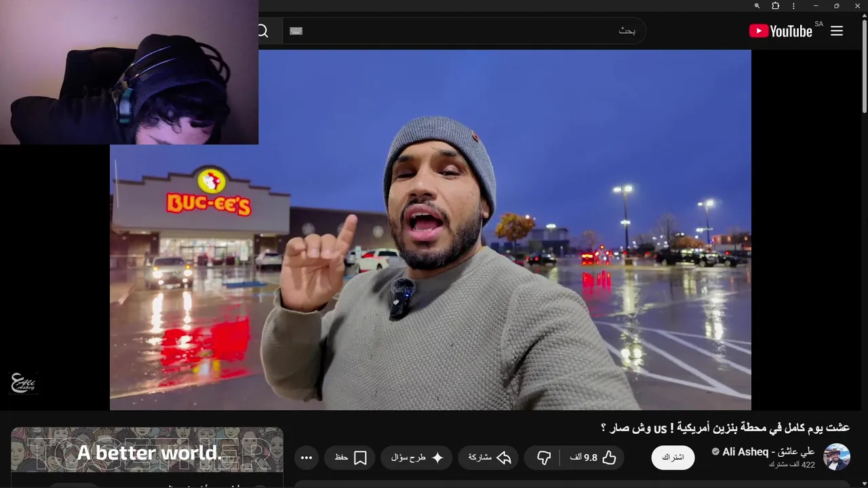Click the browser zoom magnifier icon
The image size is (868, 488).
pyautogui.click(x=757, y=6)
